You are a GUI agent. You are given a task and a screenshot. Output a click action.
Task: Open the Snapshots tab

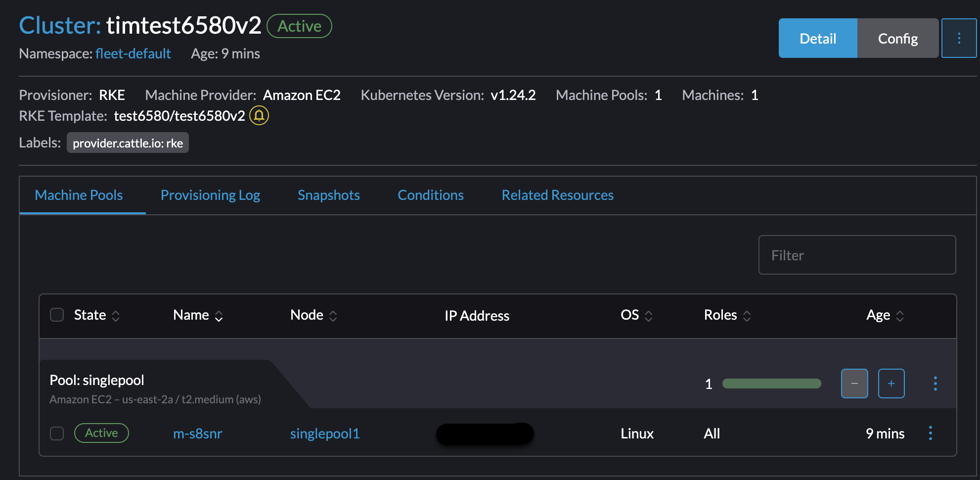(x=328, y=195)
